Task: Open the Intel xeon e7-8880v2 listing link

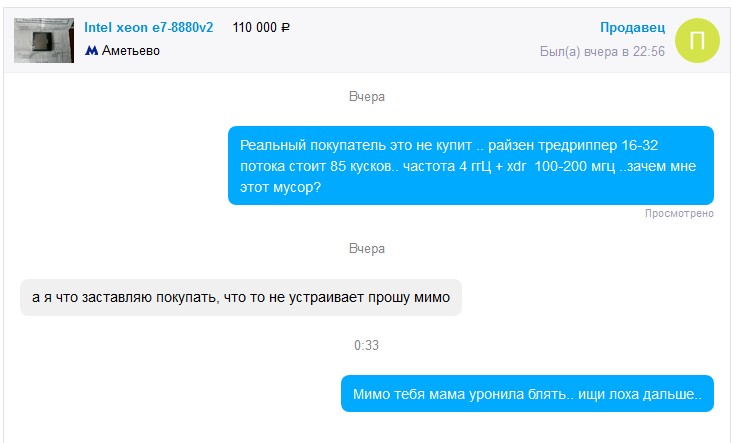Action: pos(148,27)
